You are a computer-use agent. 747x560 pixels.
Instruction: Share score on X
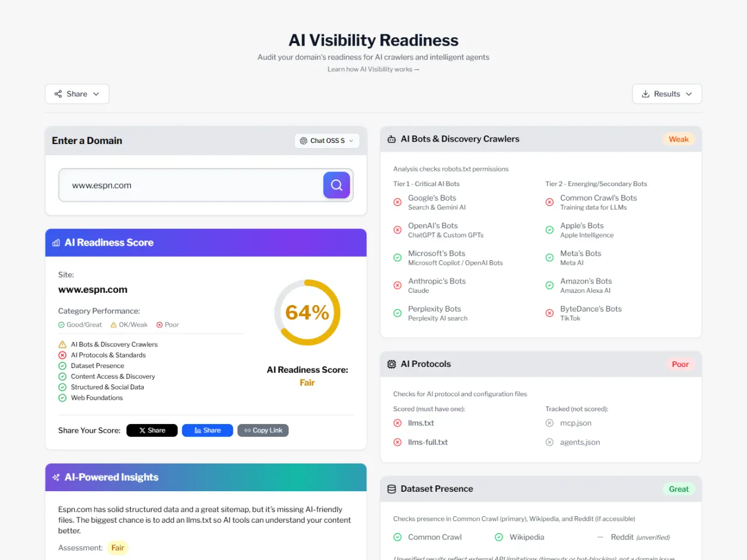tap(152, 430)
